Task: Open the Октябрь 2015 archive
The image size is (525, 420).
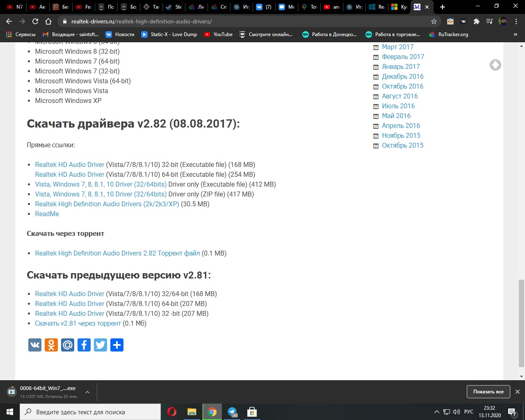Action: click(x=402, y=145)
